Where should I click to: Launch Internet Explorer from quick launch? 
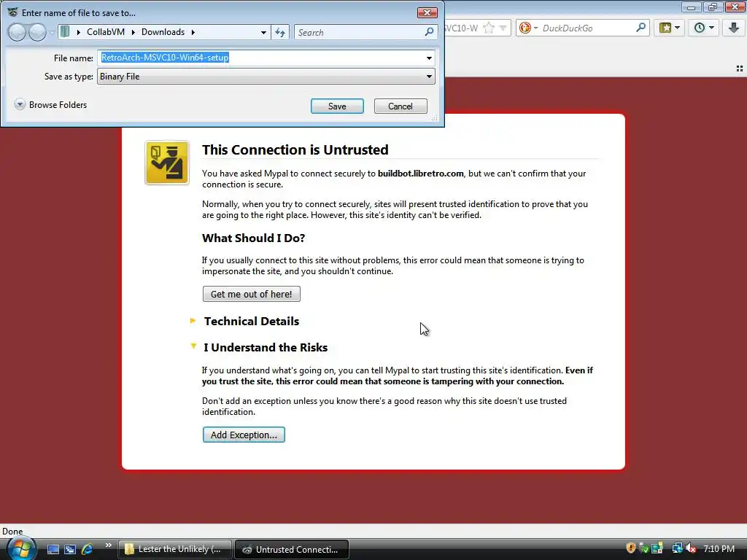point(88,549)
